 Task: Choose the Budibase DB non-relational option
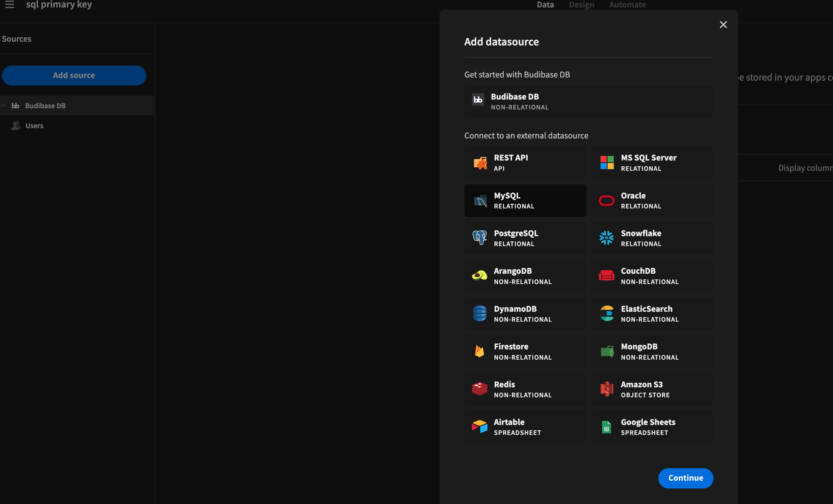click(588, 101)
